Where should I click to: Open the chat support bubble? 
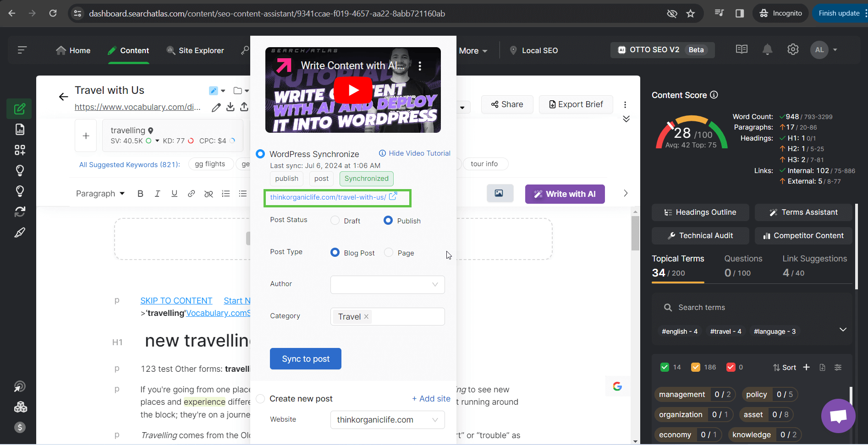click(x=838, y=416)
